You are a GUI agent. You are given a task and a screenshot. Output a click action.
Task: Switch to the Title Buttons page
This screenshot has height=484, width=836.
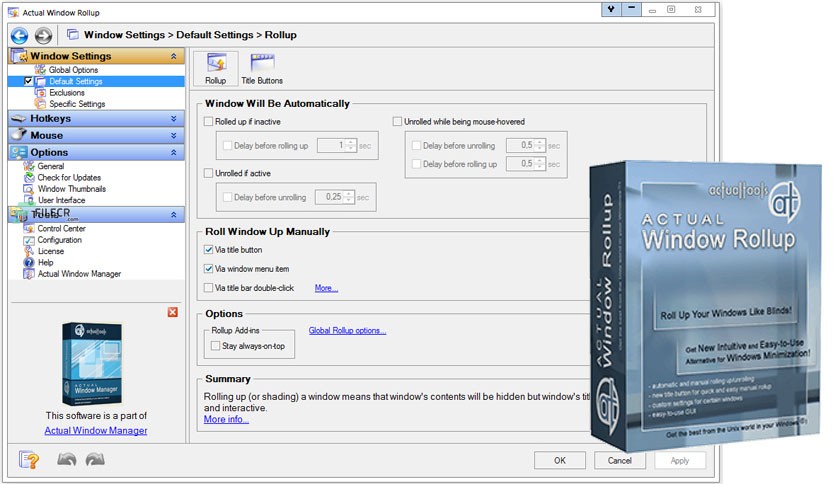(262, 69)
